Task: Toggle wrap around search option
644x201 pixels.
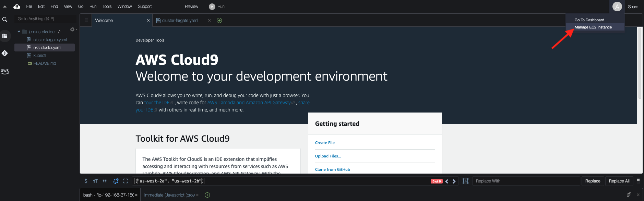Action: (x=116, y=181)
